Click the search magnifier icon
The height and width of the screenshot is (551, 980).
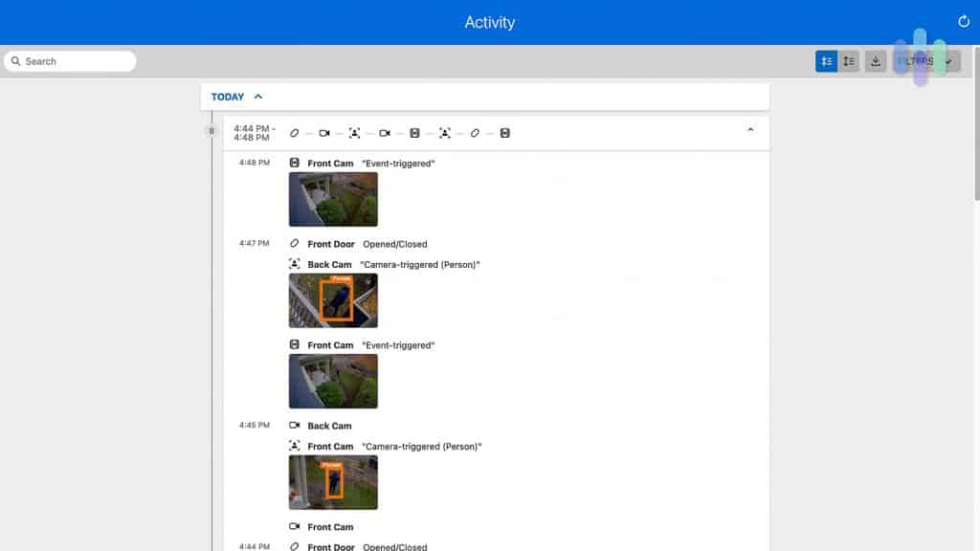[x=16, y=61]
